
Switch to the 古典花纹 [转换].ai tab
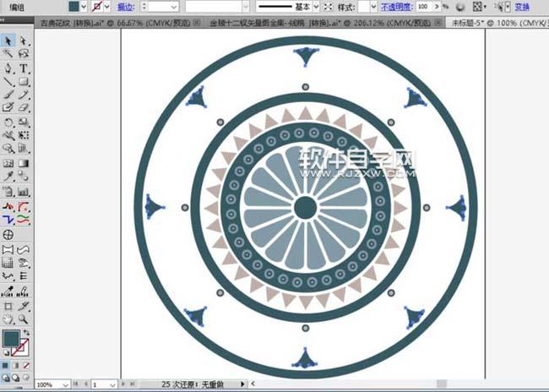pyautogui.click(x=115, y=23)
